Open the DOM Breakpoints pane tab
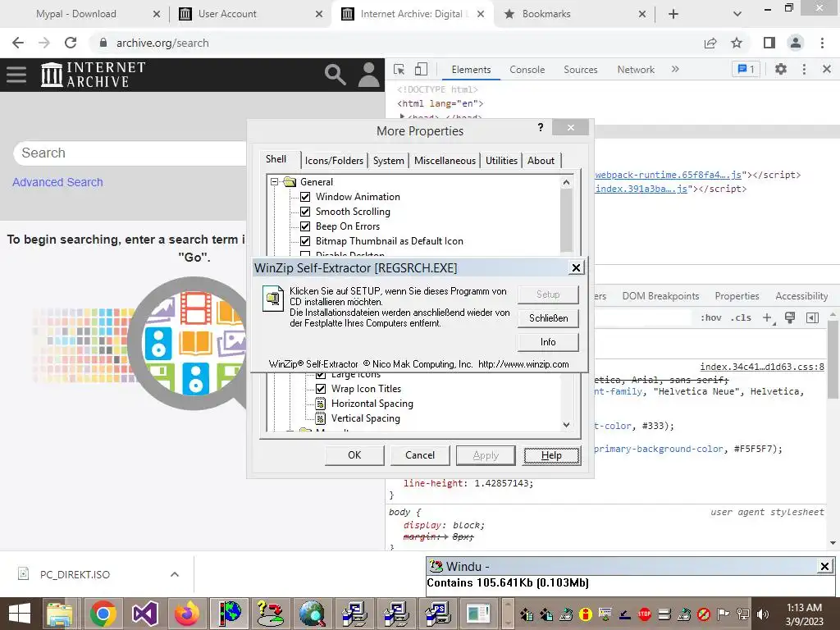 [x=660, y=295]
